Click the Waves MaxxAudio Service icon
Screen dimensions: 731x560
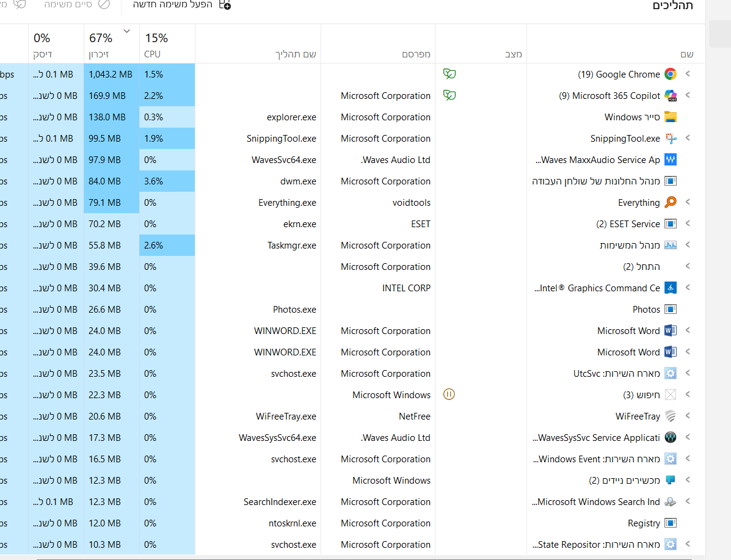pyautogui.click(x=671, y=160)
